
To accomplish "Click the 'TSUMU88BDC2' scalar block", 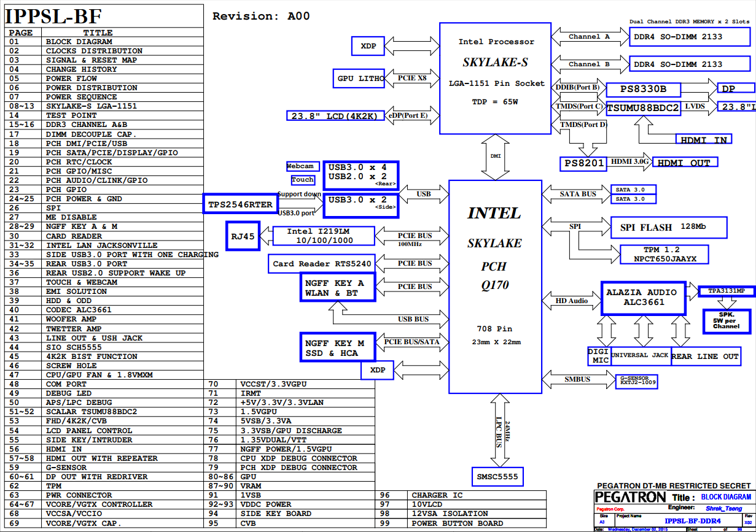I will coord(643,109).
